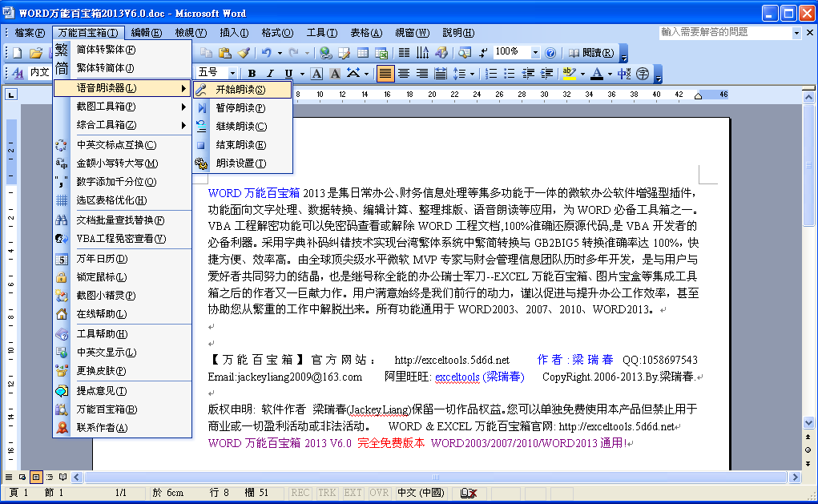Expand the 截图工具箱 submenu

[123, 107]
